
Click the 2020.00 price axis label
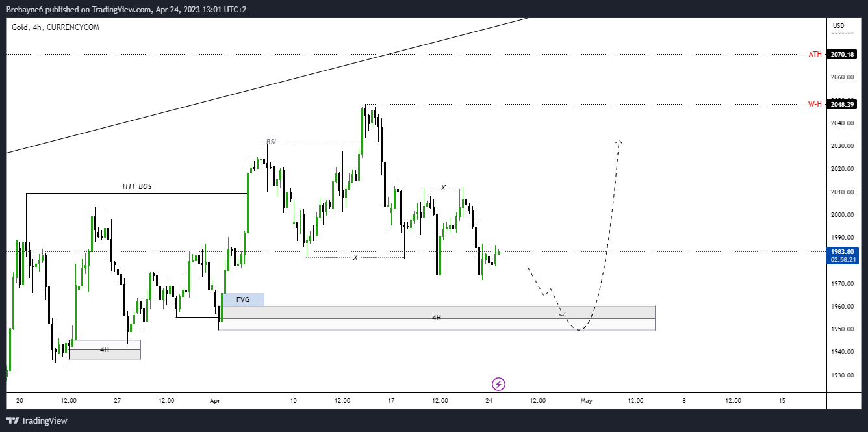coord(842,169)
